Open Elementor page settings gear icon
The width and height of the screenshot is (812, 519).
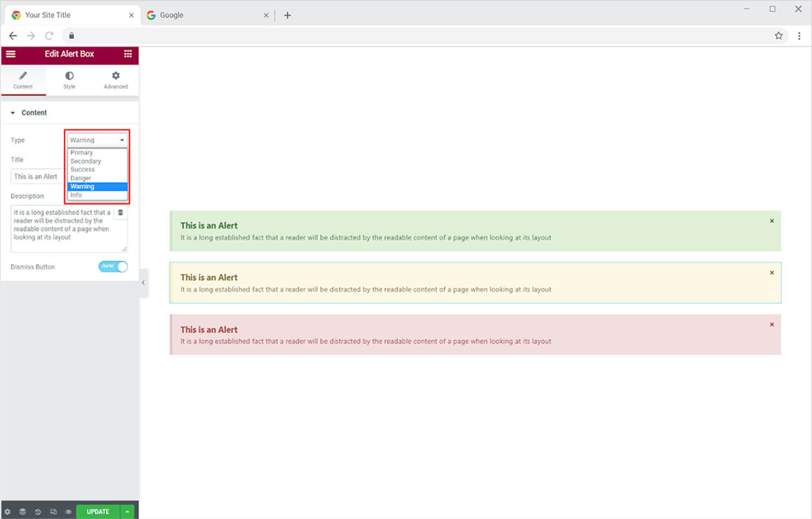8,511
